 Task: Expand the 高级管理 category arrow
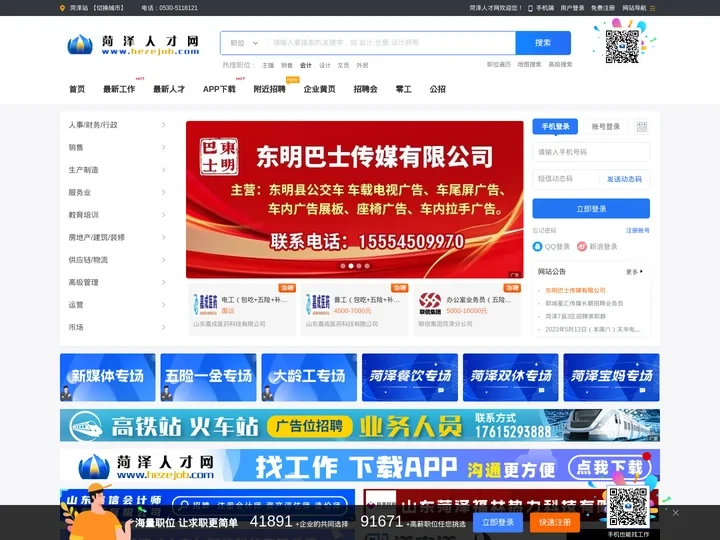point(163,282)
